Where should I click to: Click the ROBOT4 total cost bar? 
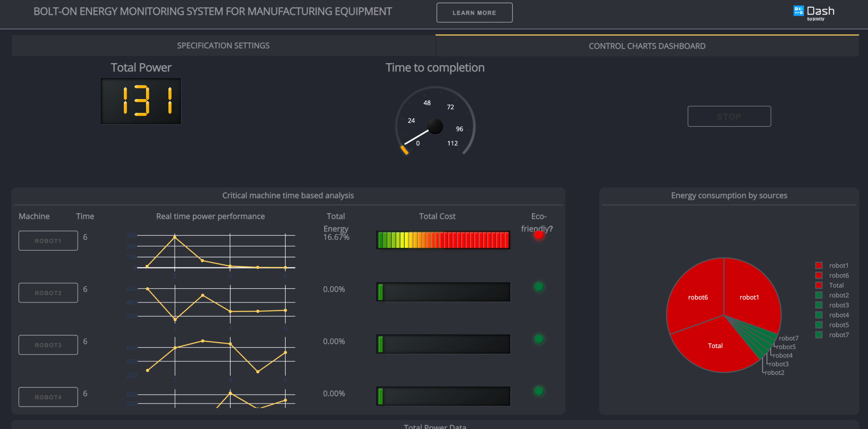[x=443, y=396]
